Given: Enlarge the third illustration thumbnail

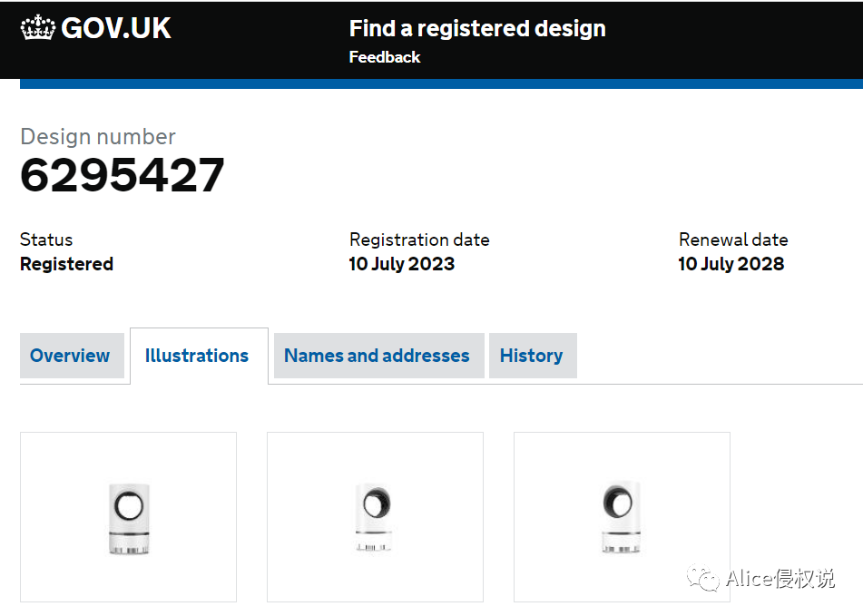Looking at the screenshot, I should [x=622, y=516].
